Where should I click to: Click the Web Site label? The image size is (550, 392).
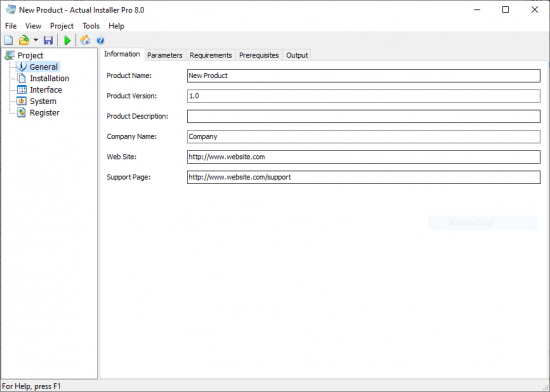click(x=121, y=157)
